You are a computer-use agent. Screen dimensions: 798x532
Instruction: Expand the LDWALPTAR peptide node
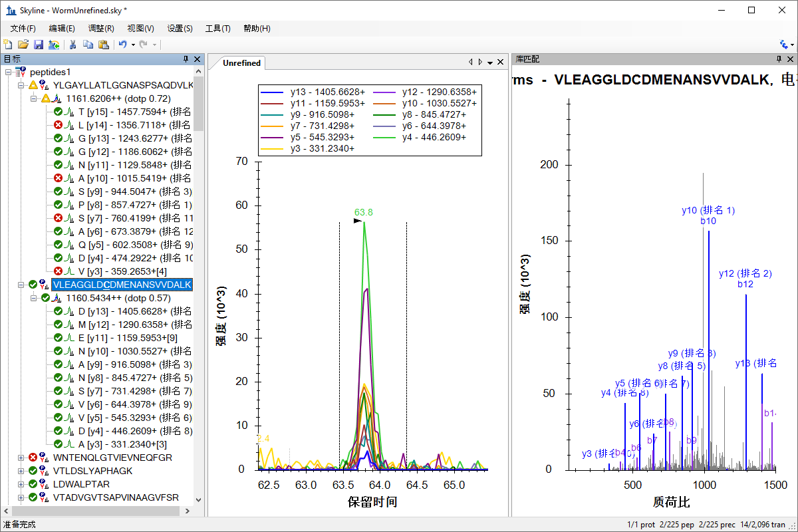[x=21, y=484]
